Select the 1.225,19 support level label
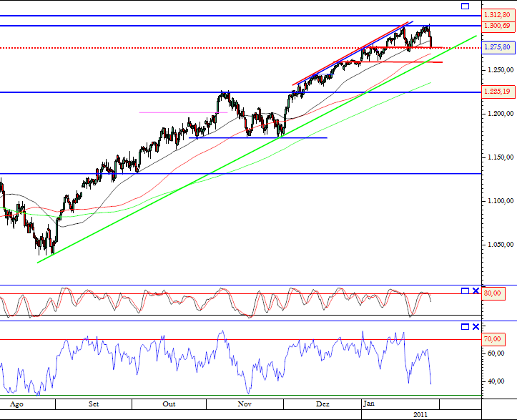The width and height of the screenshot is (517, 420). point(499,92)
